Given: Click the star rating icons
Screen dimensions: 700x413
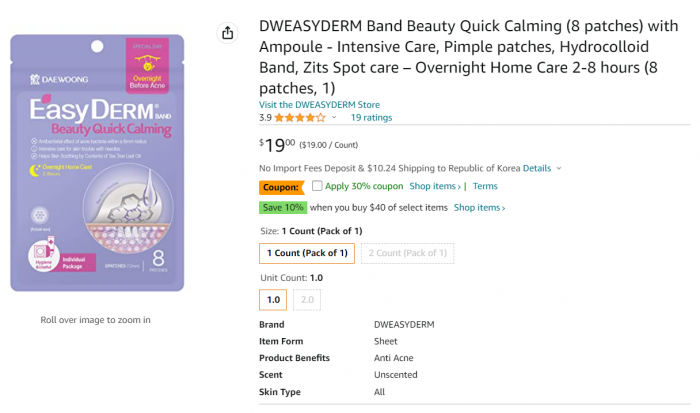Looking at the screenshot, I should pos(300,118).
